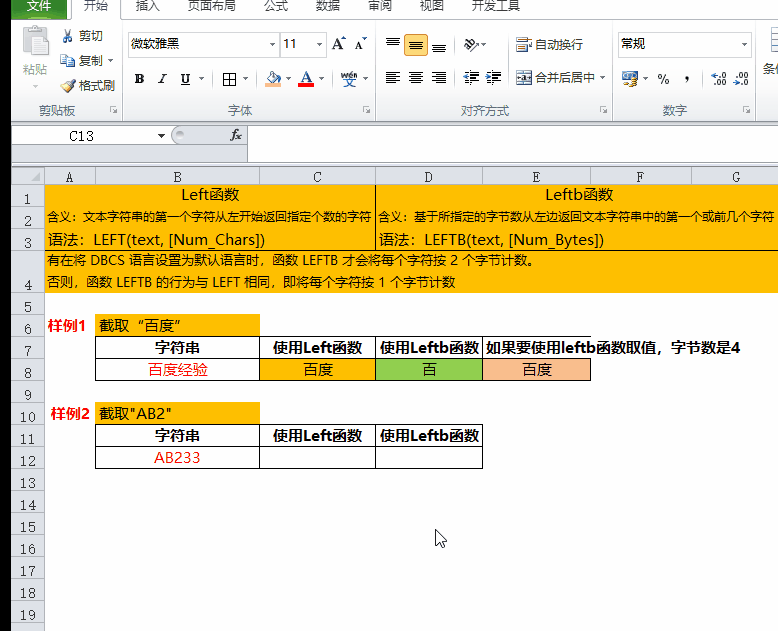
Task: Click Merge and Center (合并后居中)
Action: [555, 77]
